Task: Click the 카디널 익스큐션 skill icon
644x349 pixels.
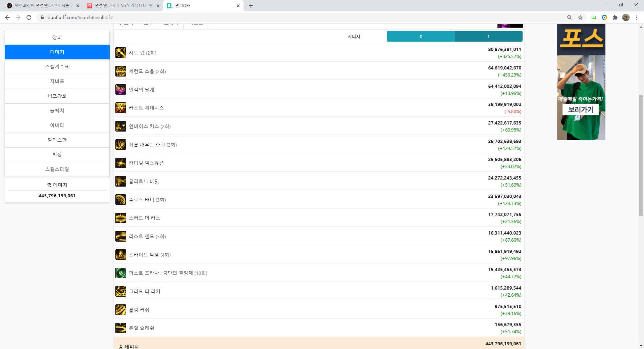Action: click(x=120, y=163)
